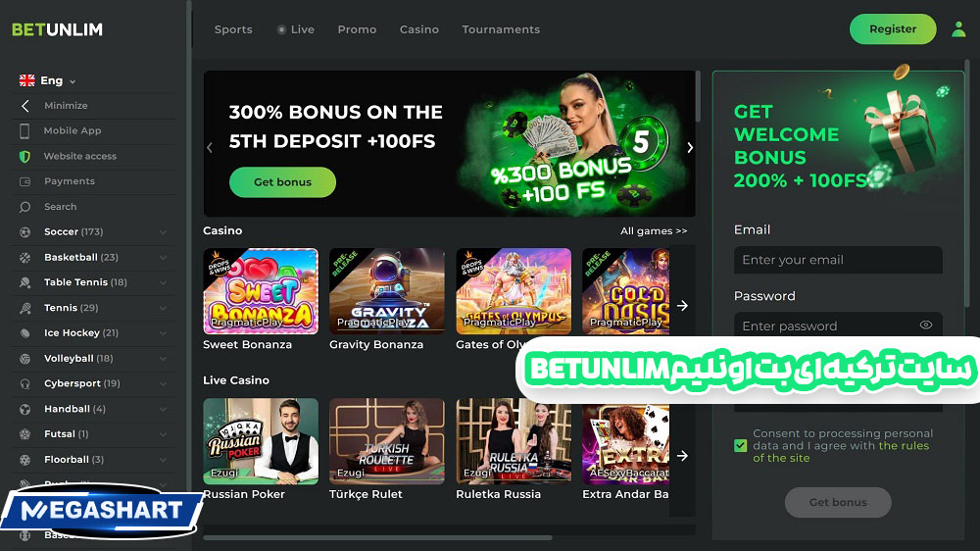Follow the All games link

coord(653,231)
